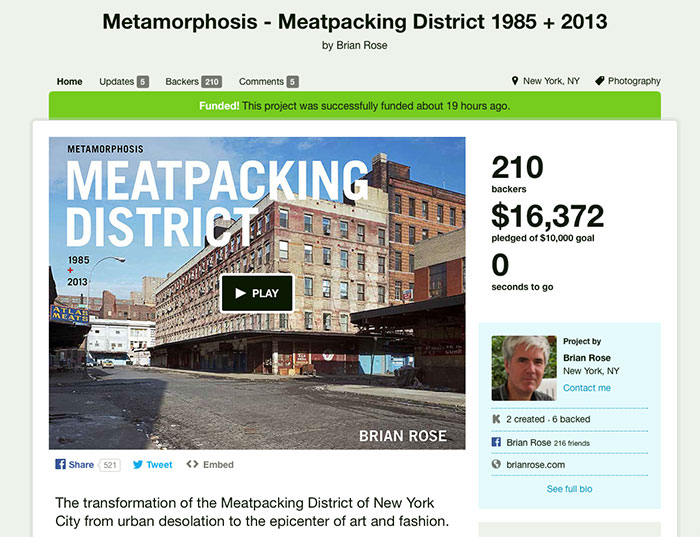
Task: Click the Facebook Share icon
Action: 60,464
